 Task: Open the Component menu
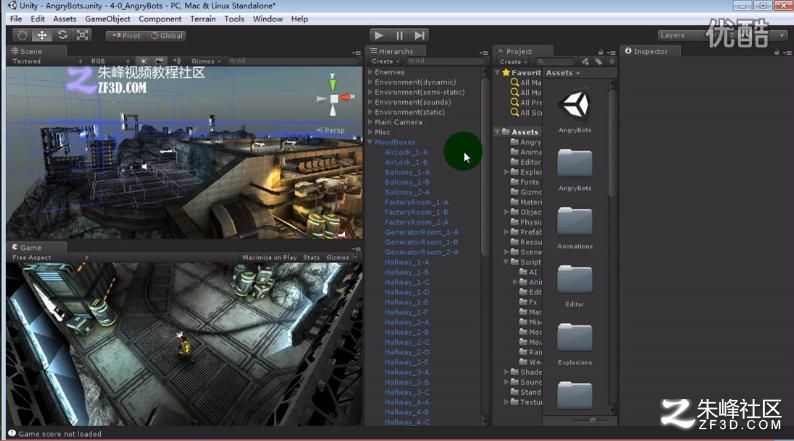coord(160,19)
